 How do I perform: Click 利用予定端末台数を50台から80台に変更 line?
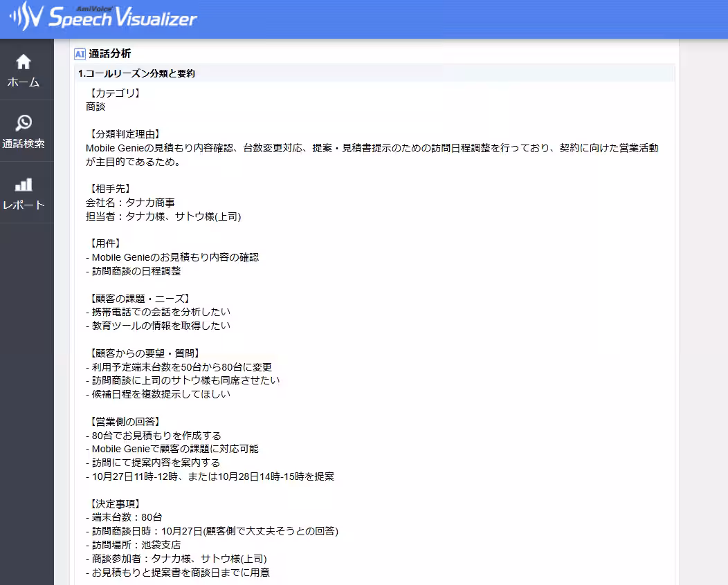(179, 367)
